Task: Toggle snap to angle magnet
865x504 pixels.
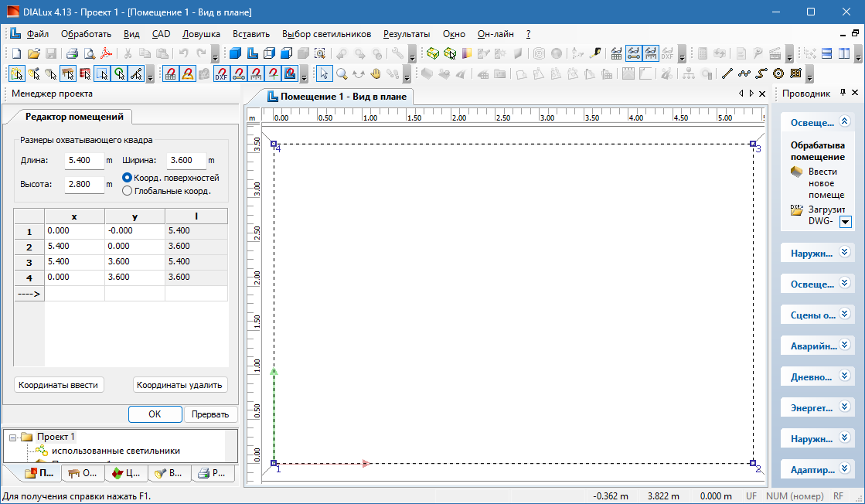Action: pos(188,73)
